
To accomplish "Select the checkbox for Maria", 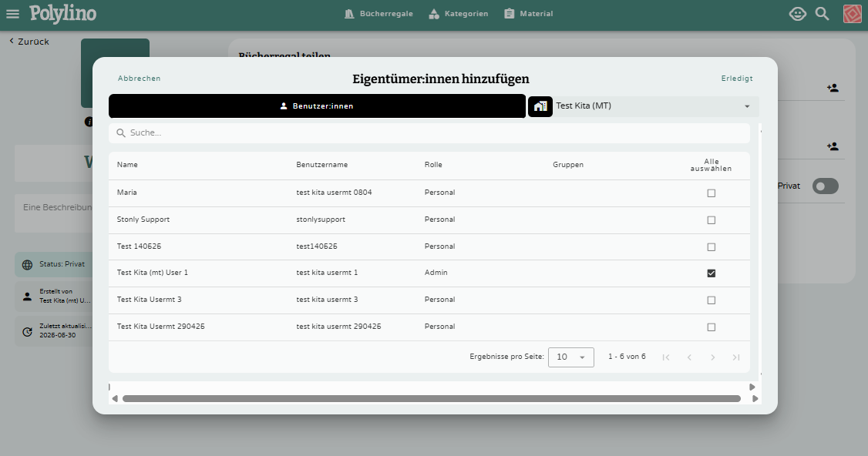I will tap(712, 193).
